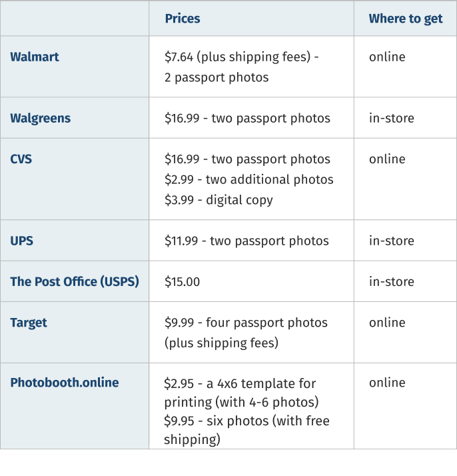Select the Target store name
This screenshot has height=476, width=457.
tap(29, 323)
